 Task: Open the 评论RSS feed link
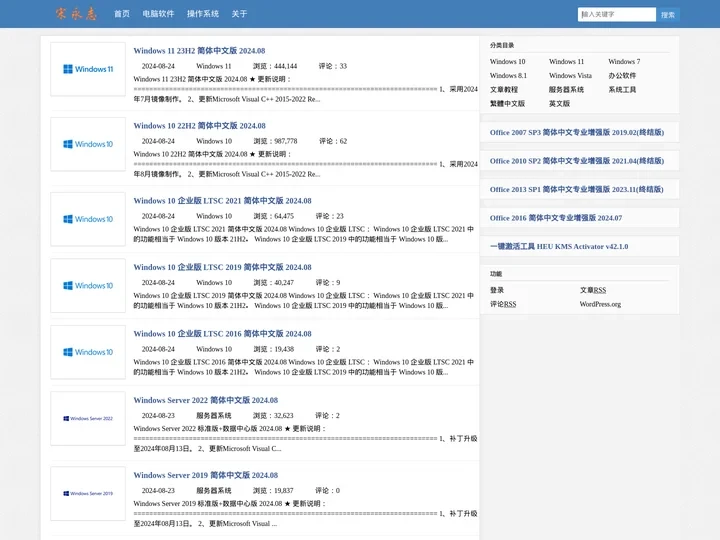click(x=503, y=304)
